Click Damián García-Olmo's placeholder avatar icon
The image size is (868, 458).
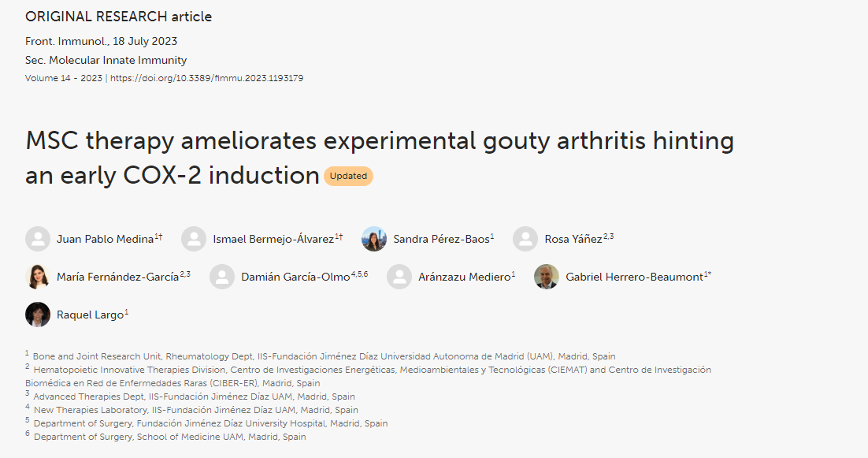222,277
